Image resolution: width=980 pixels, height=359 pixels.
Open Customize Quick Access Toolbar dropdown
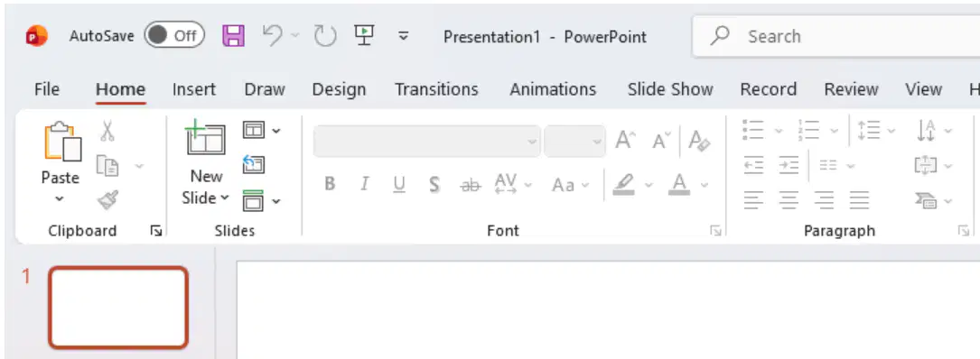tap(404, 35)
